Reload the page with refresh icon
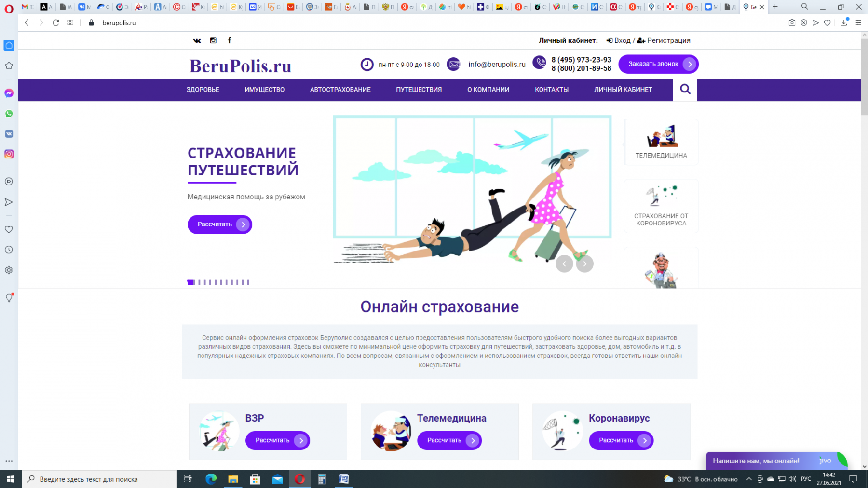The width and height of the screenshot is (868, 488). (56, 23)
